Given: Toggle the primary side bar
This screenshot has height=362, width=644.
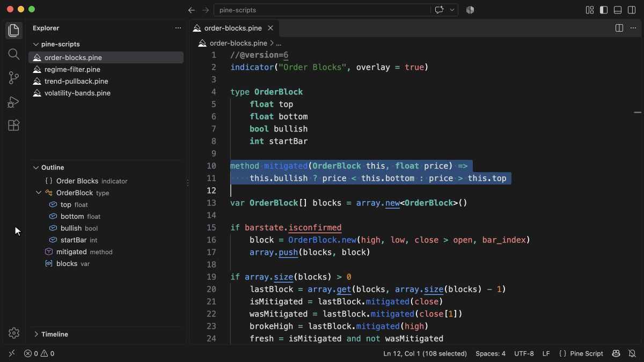Looking at the screenshot, I should tap(604, 10).
